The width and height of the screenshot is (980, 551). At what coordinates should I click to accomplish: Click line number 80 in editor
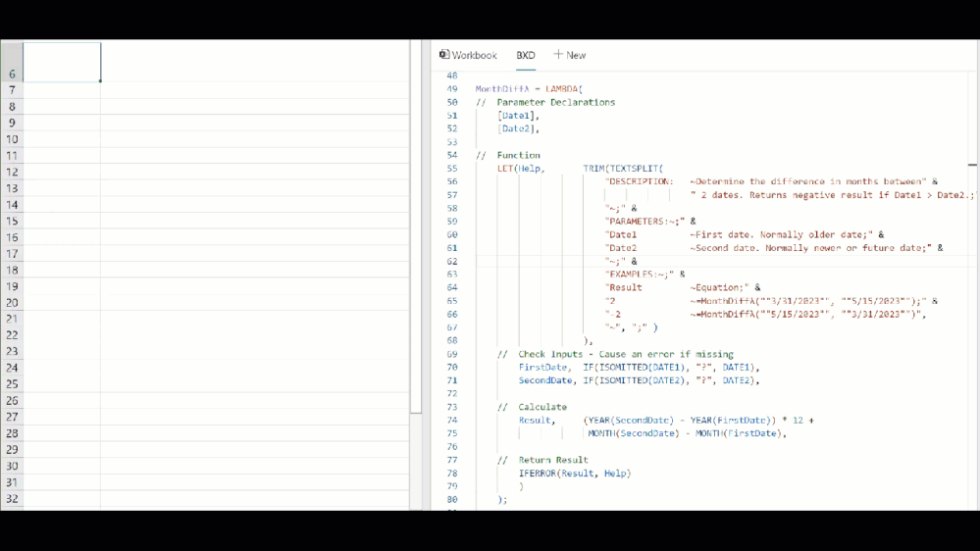(452, 499)
